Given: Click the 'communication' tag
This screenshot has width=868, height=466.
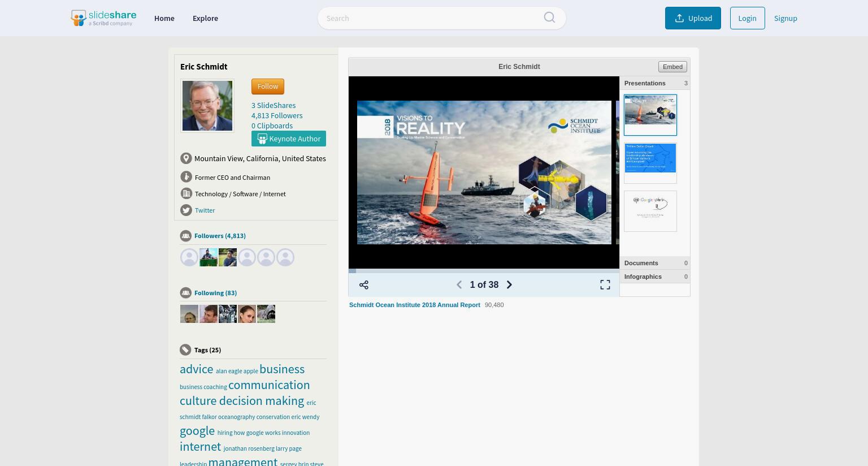Looking at the screenshot, I should (269, 385).
